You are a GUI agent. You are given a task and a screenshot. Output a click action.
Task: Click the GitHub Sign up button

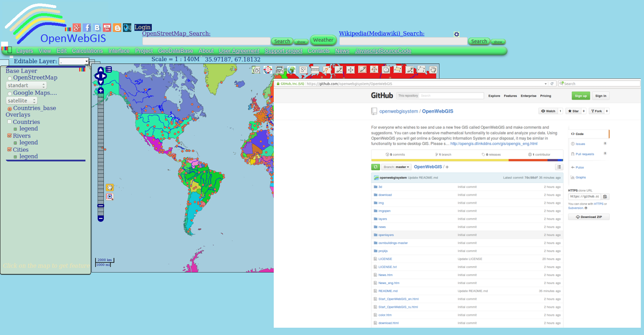(x=581, y=96)
